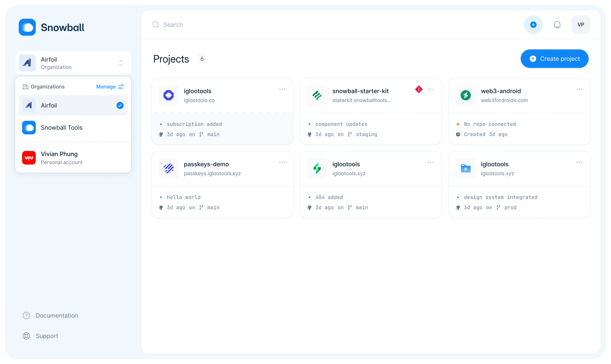Open the iglootools project options menu

tap(282, 89)
